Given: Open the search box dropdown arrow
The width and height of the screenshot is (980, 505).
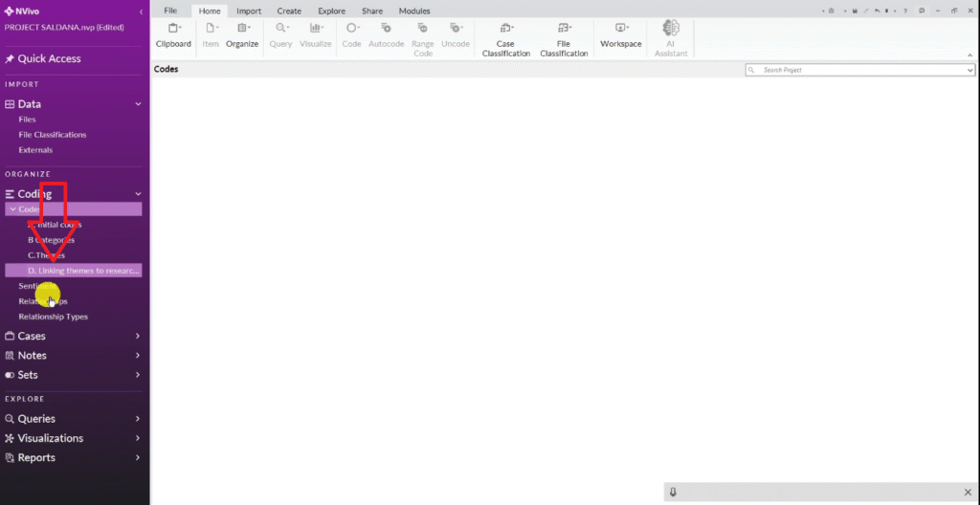Looking at the screenshot, I should [x=969, y=70].
